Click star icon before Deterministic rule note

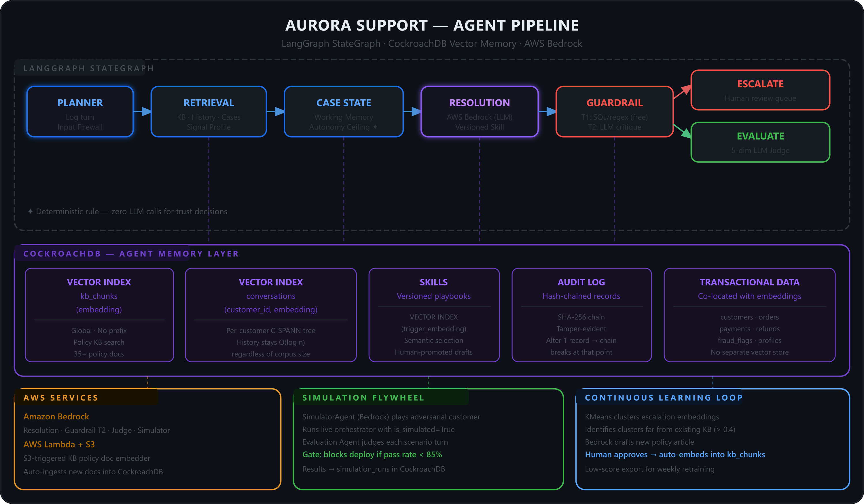coord(30,211)
